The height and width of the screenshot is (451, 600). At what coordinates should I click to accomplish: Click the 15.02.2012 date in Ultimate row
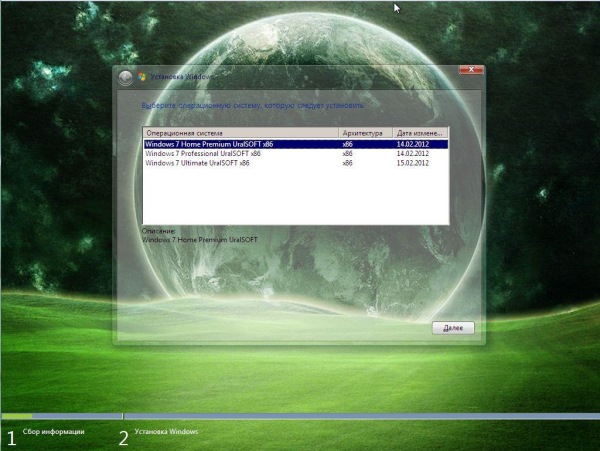click(411, 162)
